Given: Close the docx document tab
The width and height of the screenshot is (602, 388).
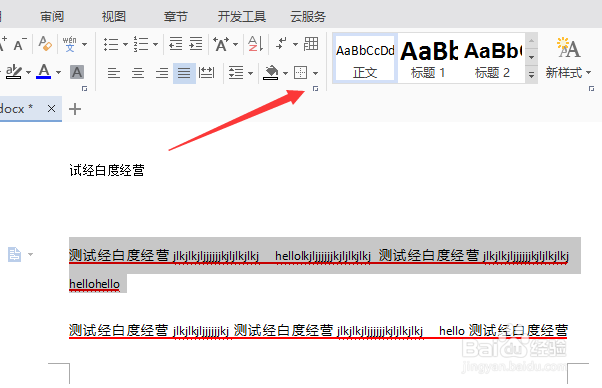Looking at the screenshot, I should [51, 109].
